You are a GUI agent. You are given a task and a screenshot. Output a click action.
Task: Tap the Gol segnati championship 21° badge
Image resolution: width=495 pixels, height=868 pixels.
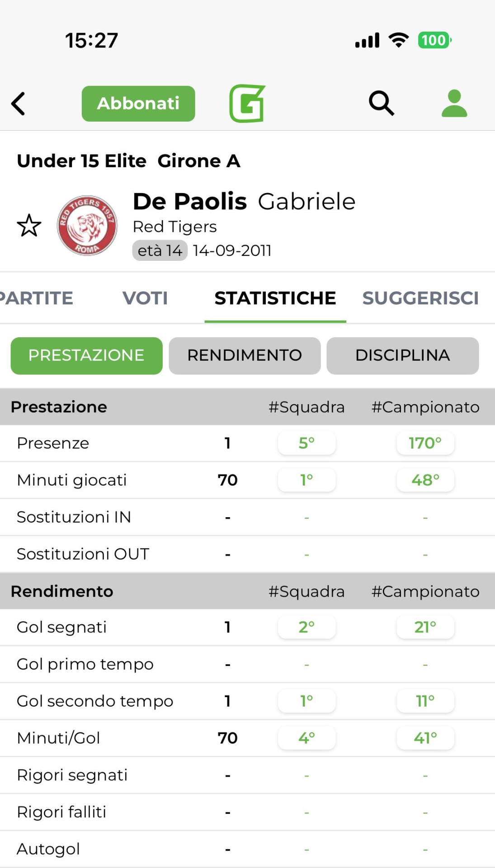425,627
